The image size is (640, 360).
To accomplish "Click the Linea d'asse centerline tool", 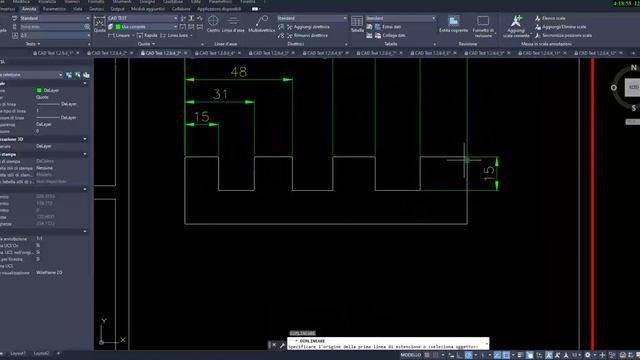I will click(x=233, y=24).
